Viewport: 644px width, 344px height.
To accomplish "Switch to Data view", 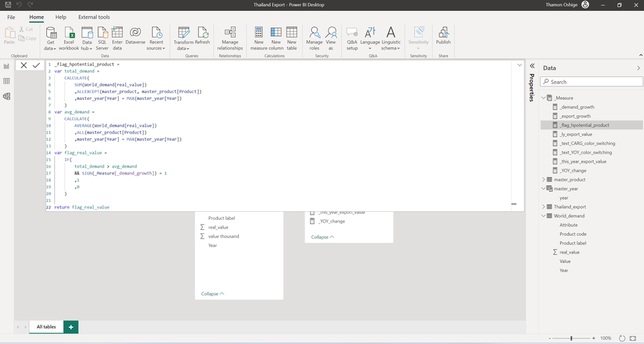I will (x=7, y=81).
